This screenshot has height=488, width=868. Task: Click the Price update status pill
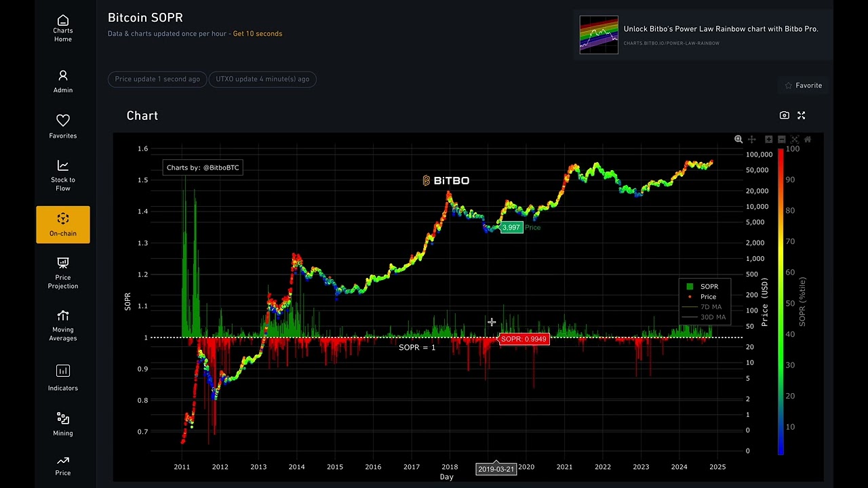[x=157, y=79]
